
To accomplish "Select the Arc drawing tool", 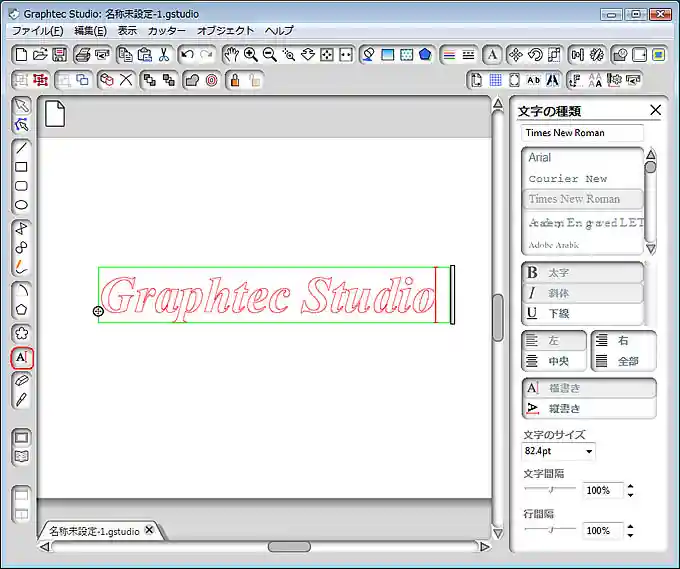I will [21, 290].
